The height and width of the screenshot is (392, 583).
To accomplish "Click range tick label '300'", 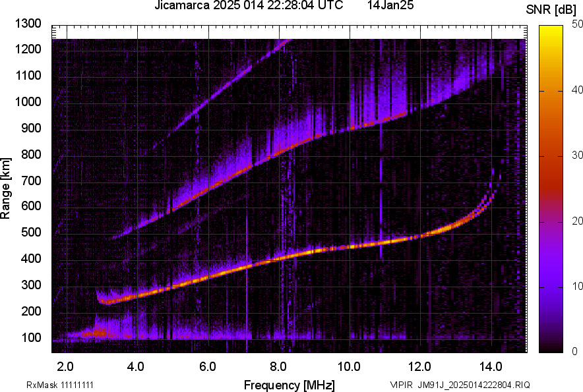I will 31,285.
